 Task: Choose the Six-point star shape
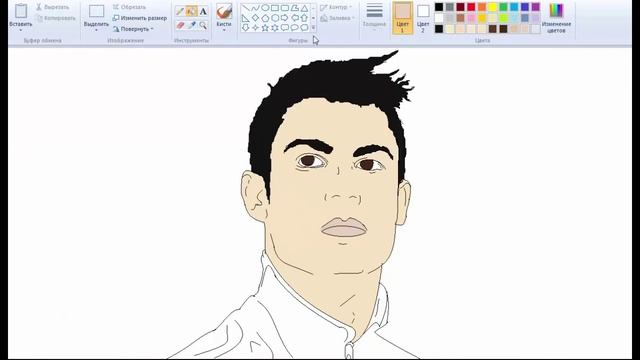tap(275, 28)
